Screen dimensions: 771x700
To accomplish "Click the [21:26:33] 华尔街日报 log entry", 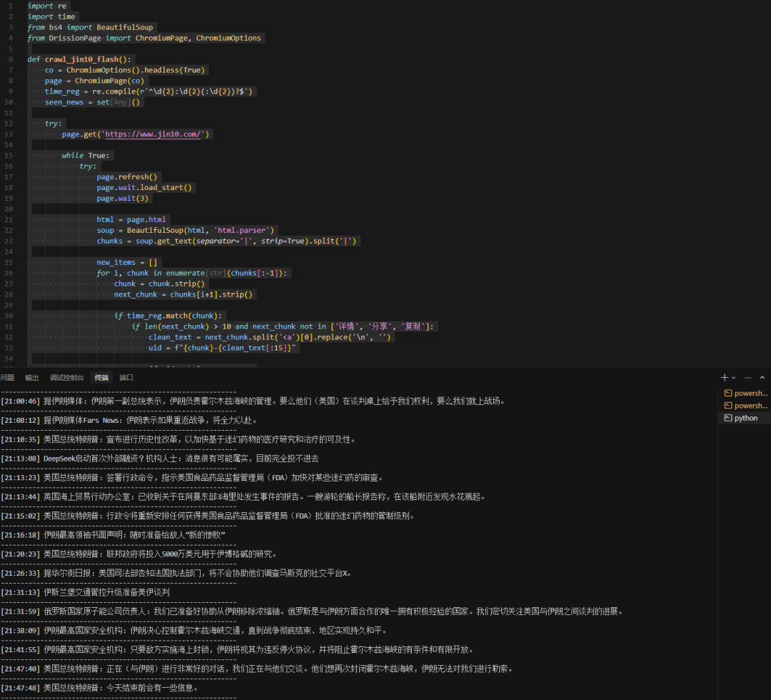I will click(176, 574).
